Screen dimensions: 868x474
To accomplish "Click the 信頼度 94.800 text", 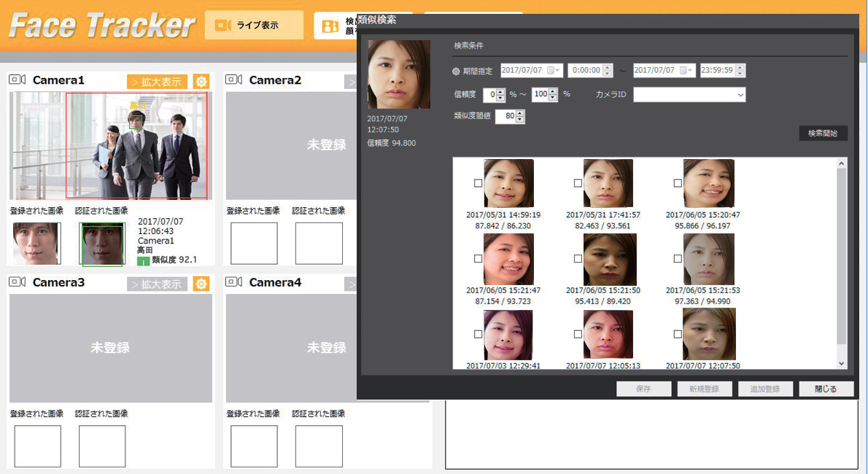I will point(391,143).
